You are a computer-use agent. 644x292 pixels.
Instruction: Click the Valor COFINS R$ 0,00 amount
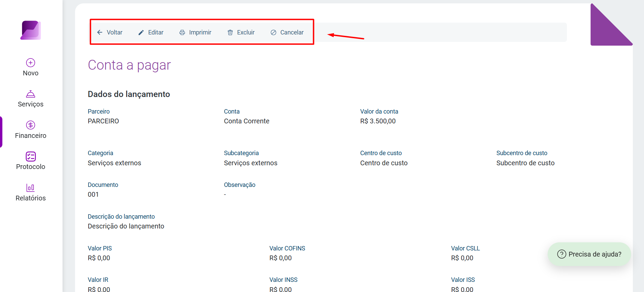coord(281,258)
